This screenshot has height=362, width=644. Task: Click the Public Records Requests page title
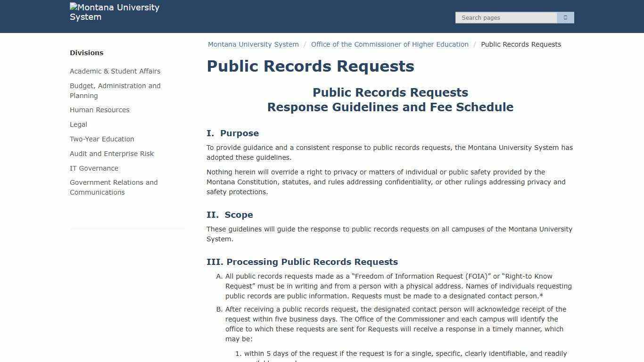click(x=310, y=66)
